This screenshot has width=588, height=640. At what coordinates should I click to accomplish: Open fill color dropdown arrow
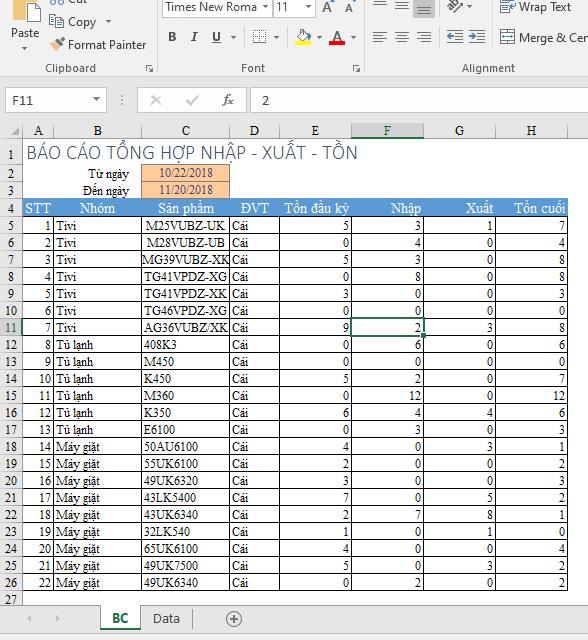coord(320,38)
